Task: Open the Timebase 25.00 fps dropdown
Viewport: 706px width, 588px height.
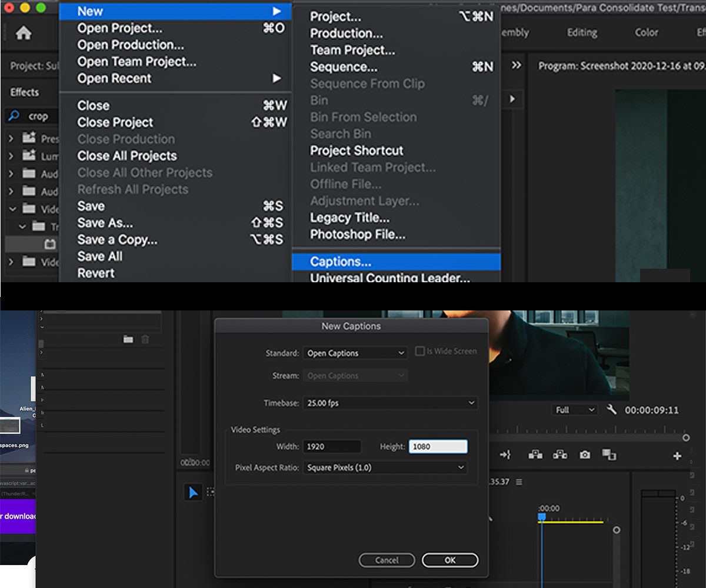Action: pyautogui.click(x=390, y=403)
